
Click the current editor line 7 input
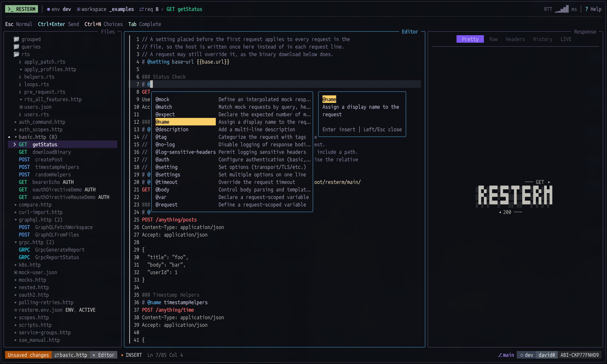pos(275,84)
